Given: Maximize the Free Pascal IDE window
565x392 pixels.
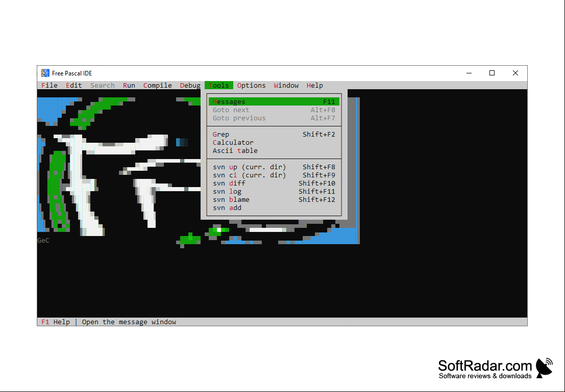Looking at the screenshot, I should [492, 73].
